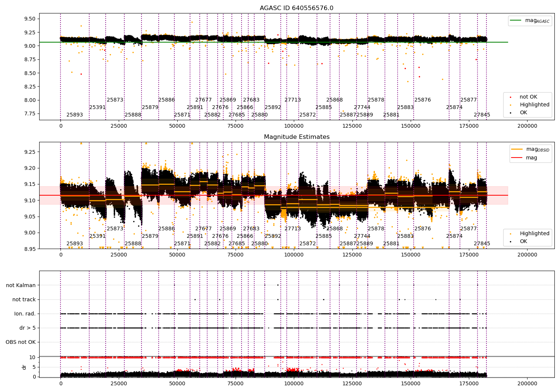Click OBSID label '27713' in top panel

tap(293, 100)
